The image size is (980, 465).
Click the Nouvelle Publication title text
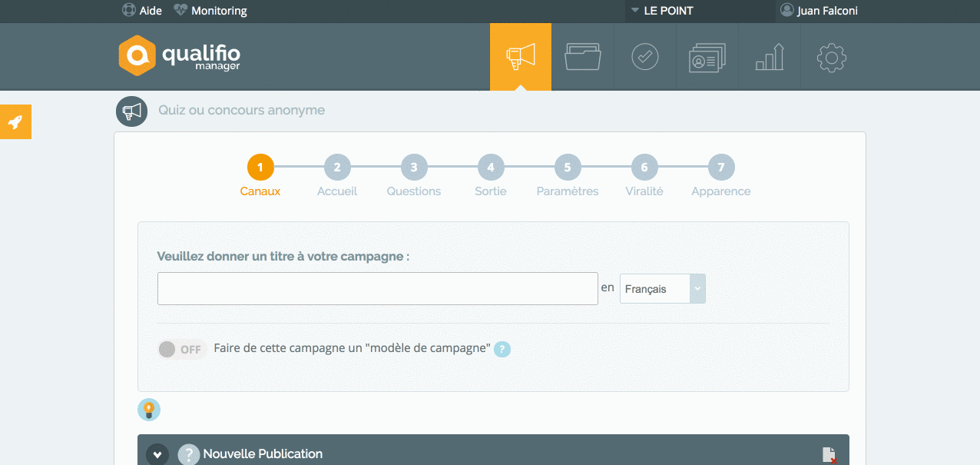click(x=263, y=453)
